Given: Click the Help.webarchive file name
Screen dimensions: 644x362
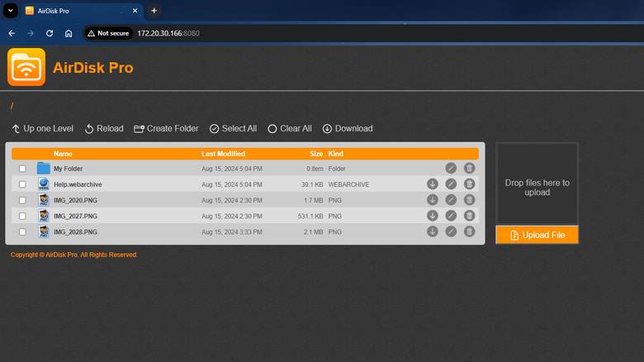Looking at the screenshot, I should (x=78, y=184).
